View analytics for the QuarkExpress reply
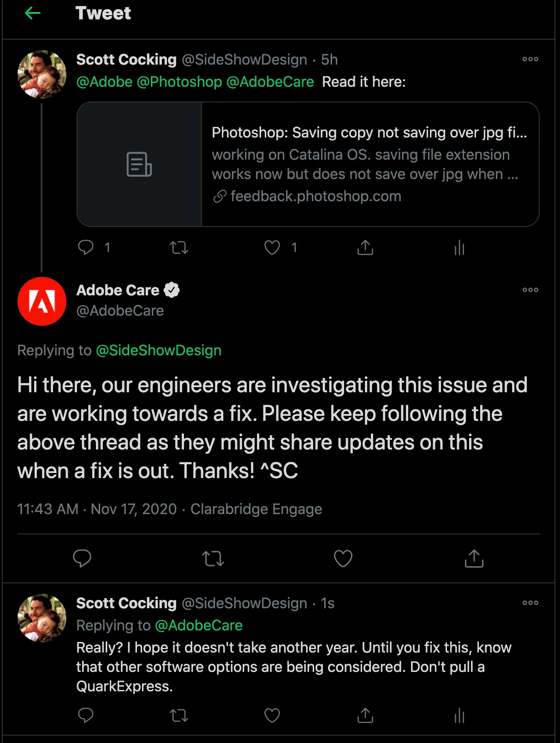The image size is (560, 743). 459,716
